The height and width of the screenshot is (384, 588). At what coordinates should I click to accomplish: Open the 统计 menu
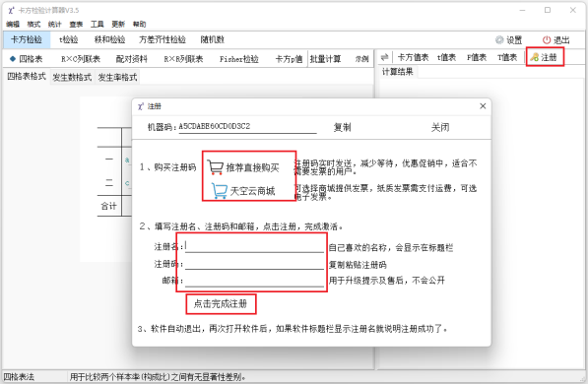click(x=54, y=25)
